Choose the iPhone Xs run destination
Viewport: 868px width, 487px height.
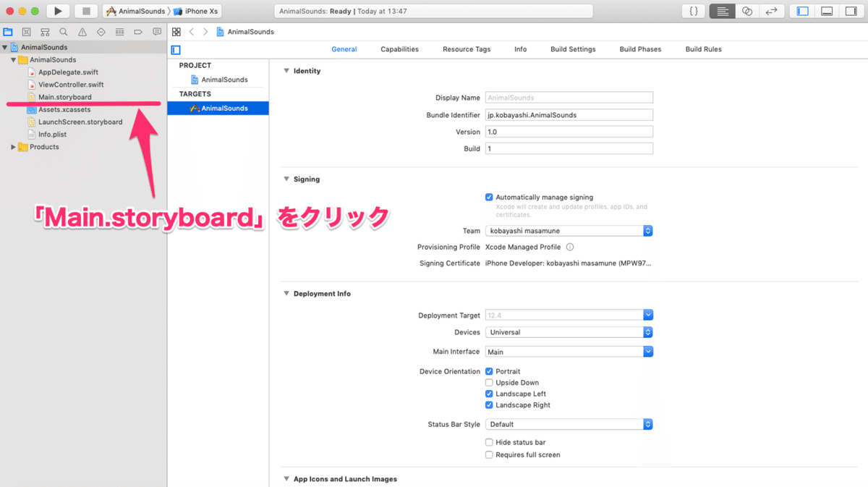coord(197,12)
